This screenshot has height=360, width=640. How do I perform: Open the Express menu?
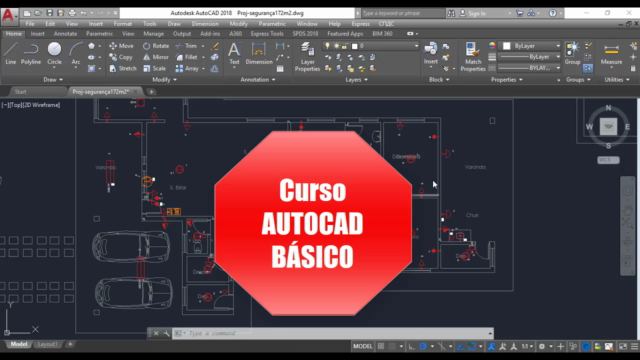click(360, 24)
